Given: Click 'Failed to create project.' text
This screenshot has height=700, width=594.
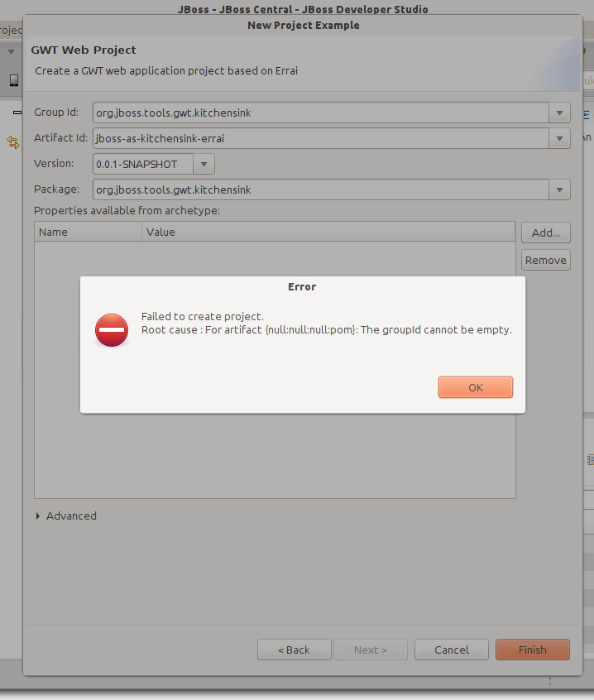Looking at the screenshot, I should [x=203, y=317].
